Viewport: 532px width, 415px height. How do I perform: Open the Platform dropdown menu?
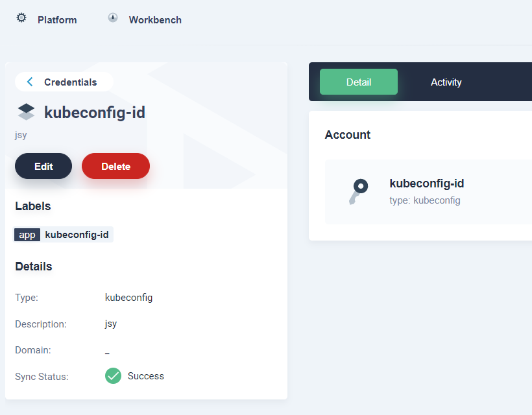[x=57, y=19]
